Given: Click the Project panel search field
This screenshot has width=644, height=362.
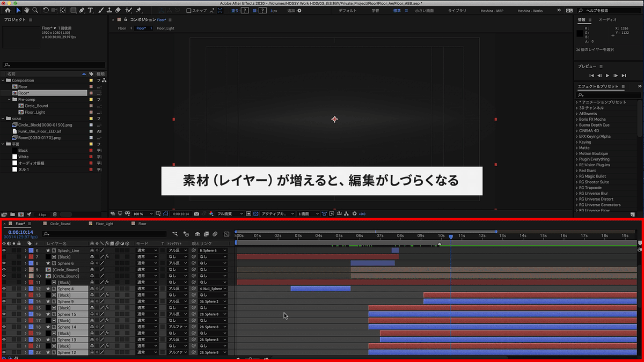Looking at the screenshot, I should click(54, 65).
